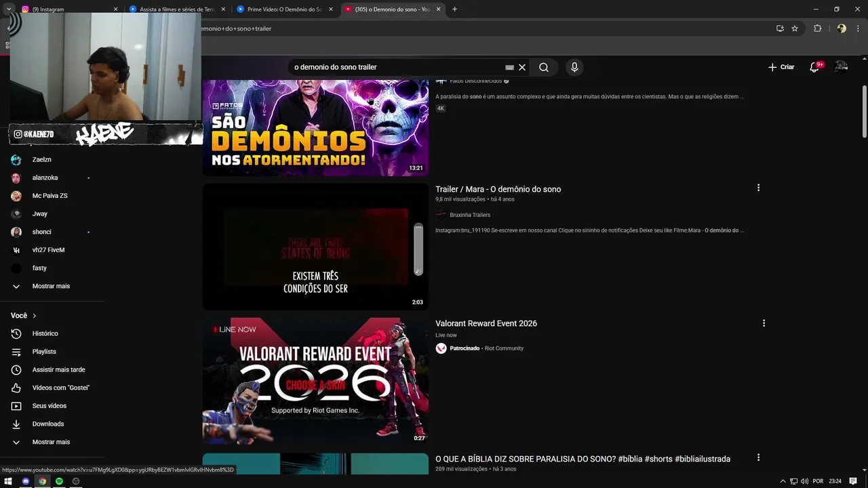This screenshot has width=868, height=488.
Task: Open the Jway subscription
Action: (40, 213)
